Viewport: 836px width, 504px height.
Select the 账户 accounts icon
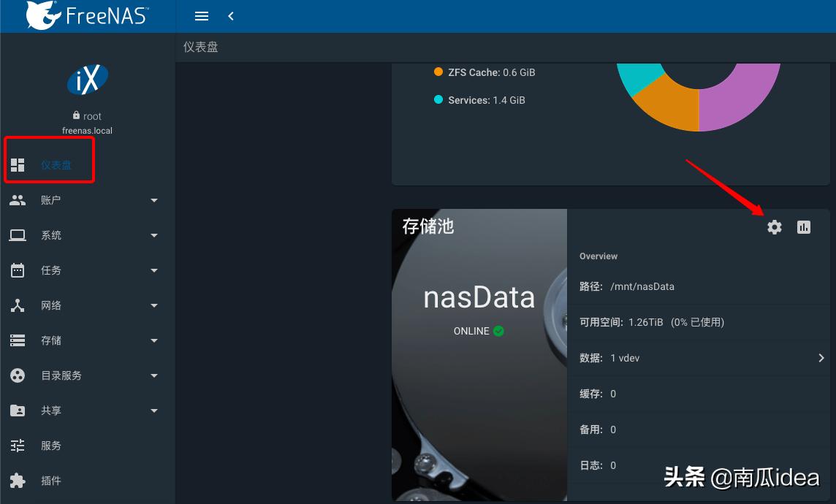(x=18, y=199)
